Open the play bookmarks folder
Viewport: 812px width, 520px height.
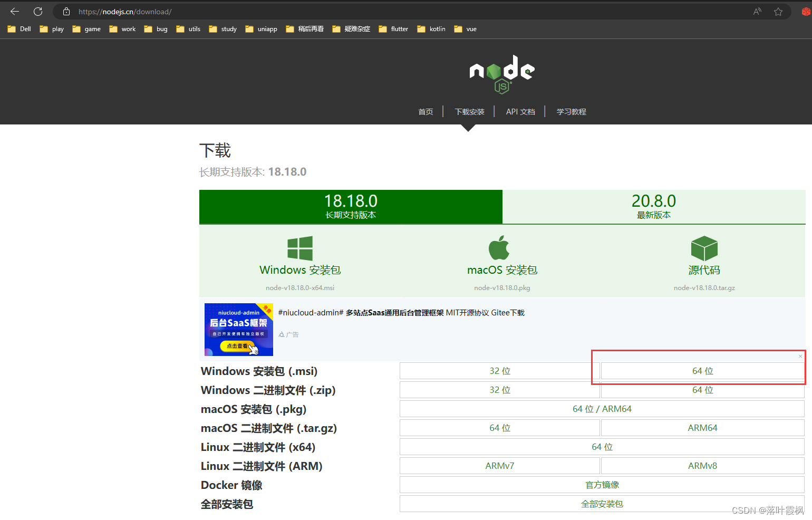[52, 29]
